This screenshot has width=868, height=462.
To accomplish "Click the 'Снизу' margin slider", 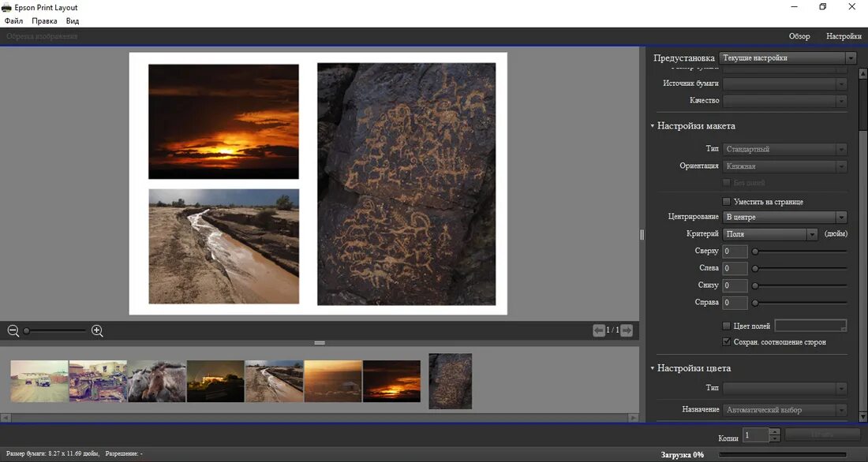I will [799, 285].
